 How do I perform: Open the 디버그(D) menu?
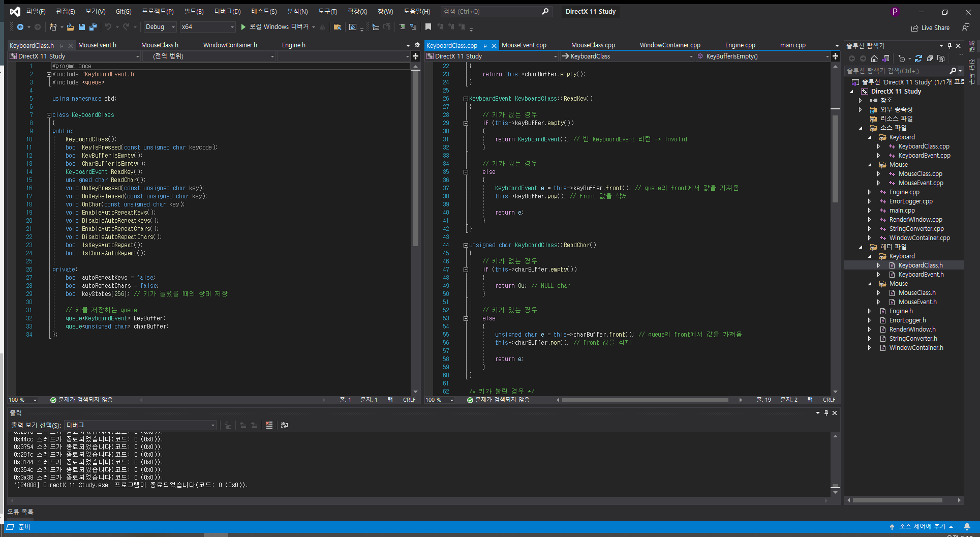227,11
